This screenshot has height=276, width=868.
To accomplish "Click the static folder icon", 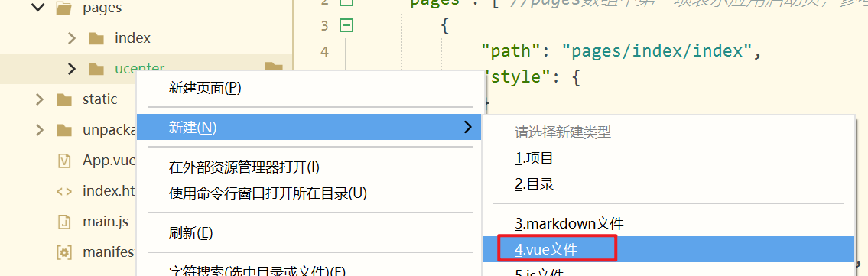I will pyautogui.click(x=65, y=99).
